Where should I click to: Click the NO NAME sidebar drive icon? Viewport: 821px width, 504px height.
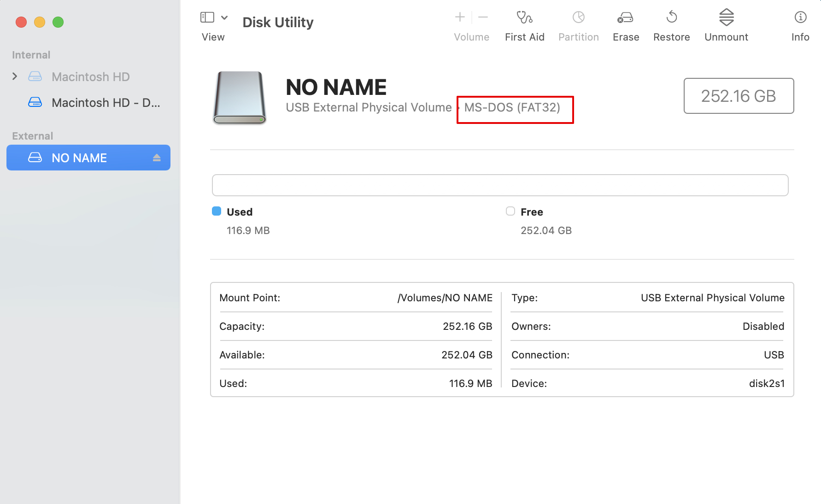coord(35,158)
